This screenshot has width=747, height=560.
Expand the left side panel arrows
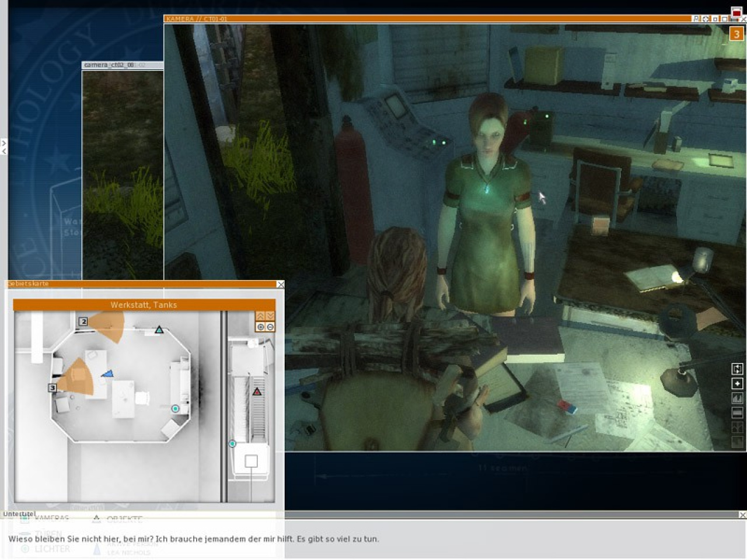[x=4, y=147]
